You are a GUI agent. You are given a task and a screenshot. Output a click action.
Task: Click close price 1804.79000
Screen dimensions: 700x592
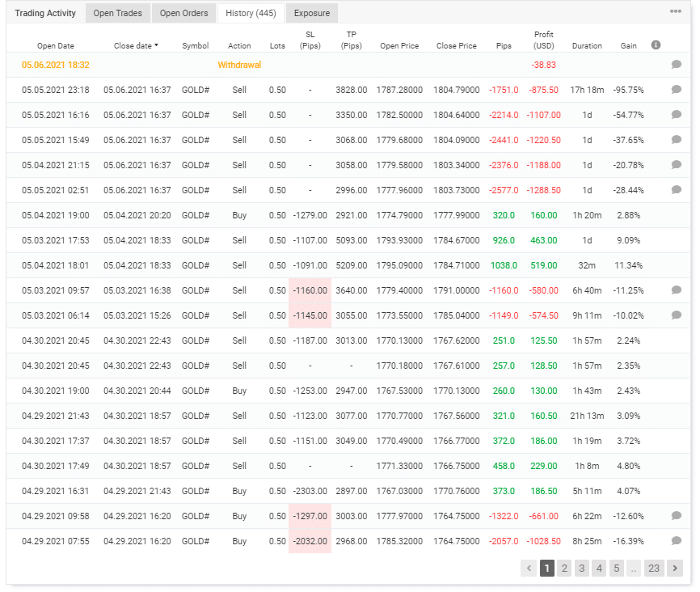coord(457,90)
